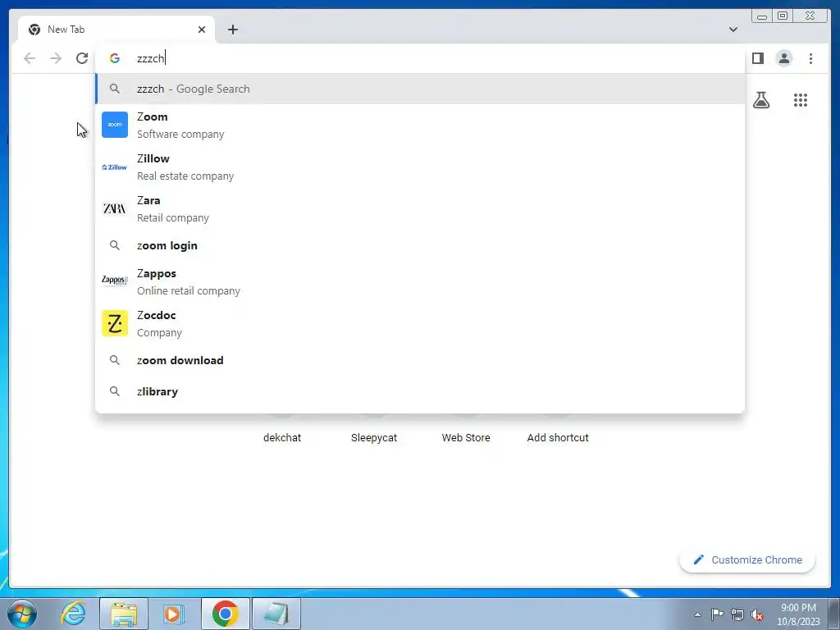The height and width of the screenshot is (630, 840).
Task: Select the New Tab tab
Action: 116,30
